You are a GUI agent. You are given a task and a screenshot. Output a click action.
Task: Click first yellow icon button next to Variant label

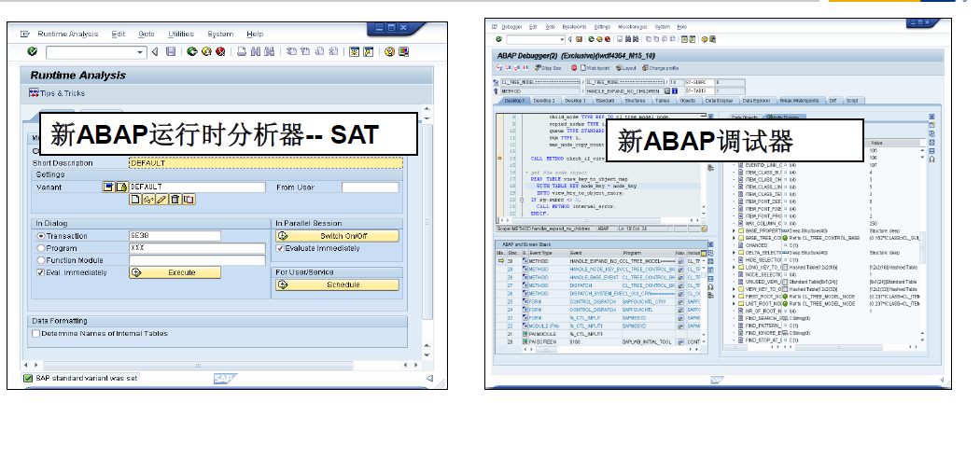click(108, 187)
